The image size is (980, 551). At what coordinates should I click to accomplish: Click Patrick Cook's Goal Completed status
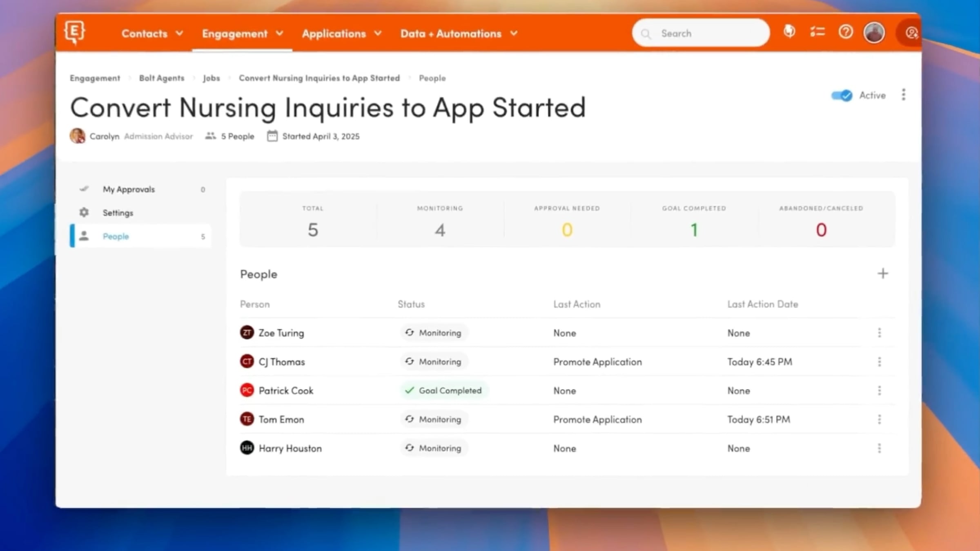(444, 391)
